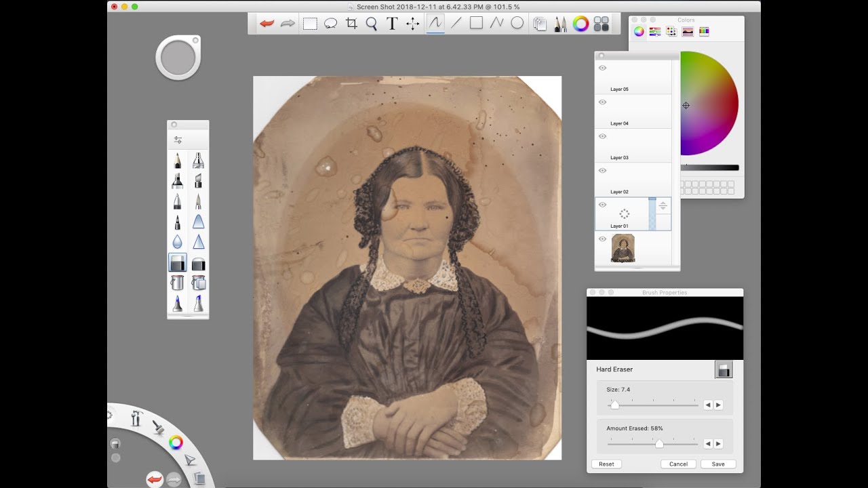Image resolution: width=868 pixels, height=488 pixels.
Task: Click the gray Redo arrow in top toolbar
Action: coord(288,24)
